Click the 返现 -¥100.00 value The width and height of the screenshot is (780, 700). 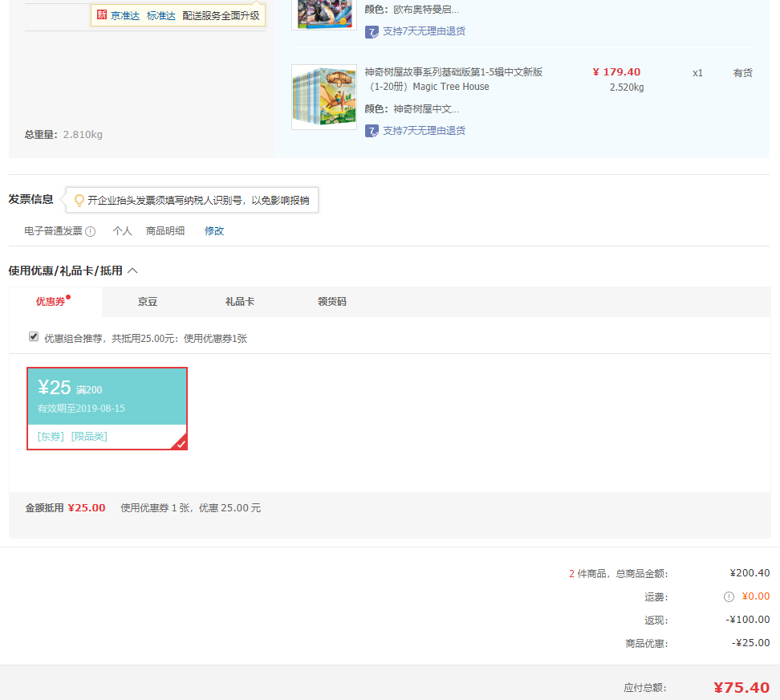(x=748, y=620)
